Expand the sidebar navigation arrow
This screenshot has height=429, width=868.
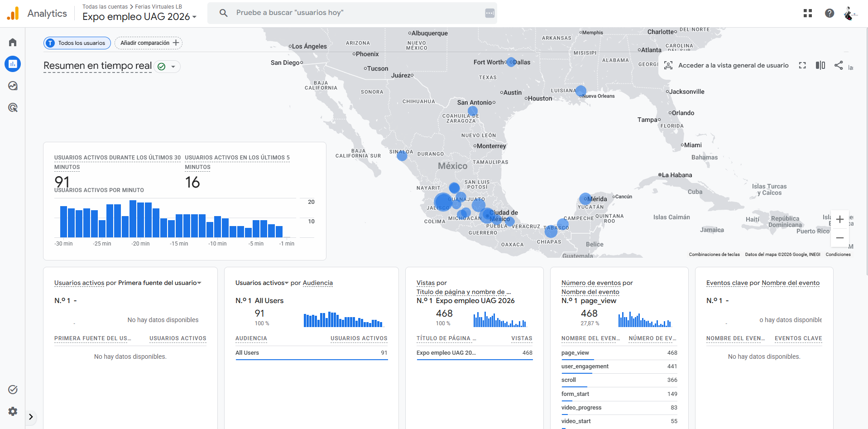[x=31, y=417]
